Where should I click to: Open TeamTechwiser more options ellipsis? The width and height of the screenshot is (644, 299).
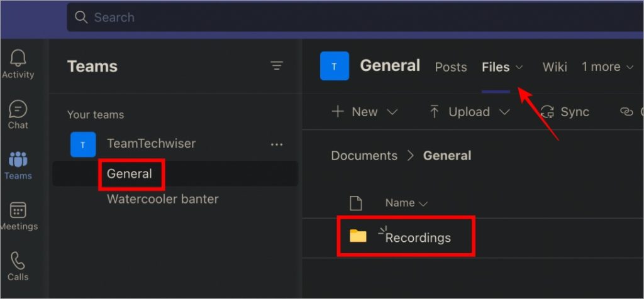click(277, 144)
